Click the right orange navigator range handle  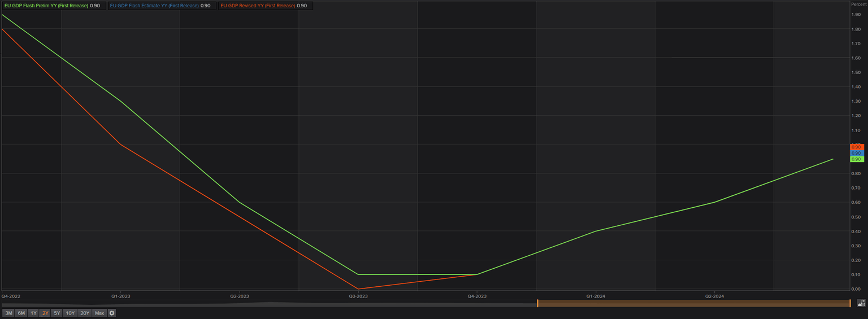point(850,303)
